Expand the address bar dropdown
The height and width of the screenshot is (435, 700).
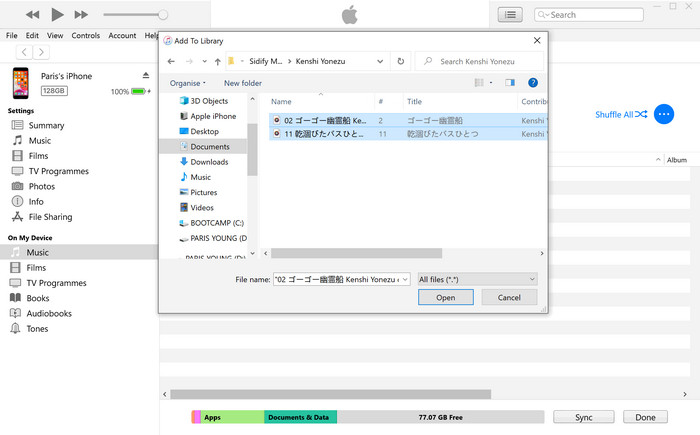click(x=380, y=61)
